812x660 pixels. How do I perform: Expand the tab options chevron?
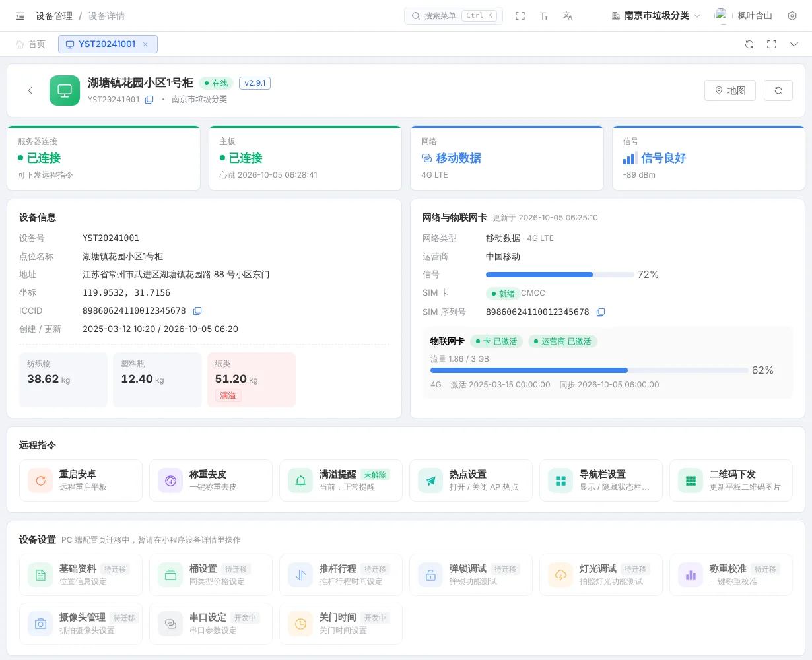(x=794, y=44)
